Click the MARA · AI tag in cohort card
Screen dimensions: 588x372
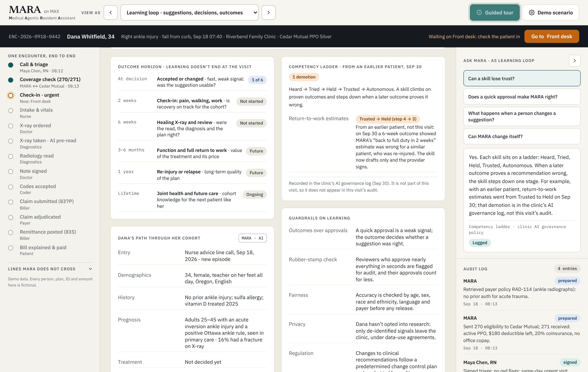[253, 238]
